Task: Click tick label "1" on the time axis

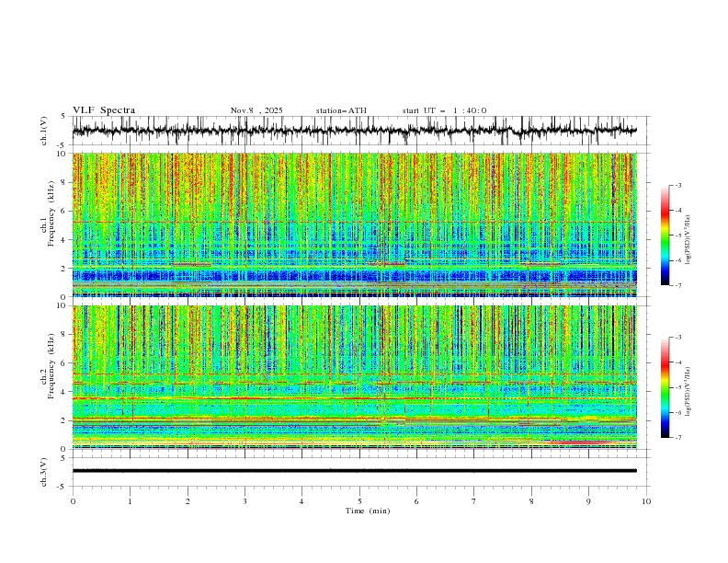Action: click(x=130, y=501)
